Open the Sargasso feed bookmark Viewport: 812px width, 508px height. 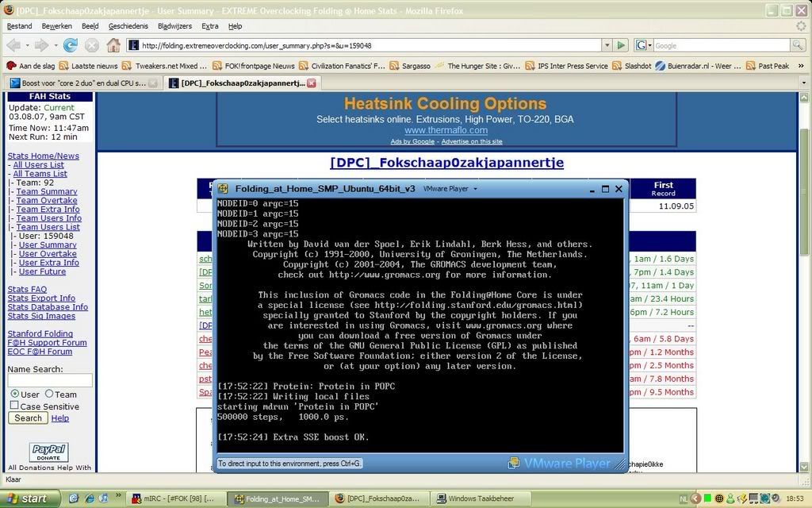coord(410,66)
